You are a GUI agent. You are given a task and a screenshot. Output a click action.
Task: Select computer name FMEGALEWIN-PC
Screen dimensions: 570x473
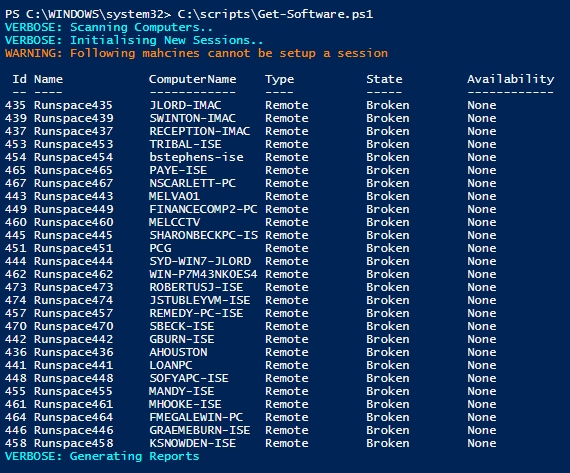coord(196,417)
